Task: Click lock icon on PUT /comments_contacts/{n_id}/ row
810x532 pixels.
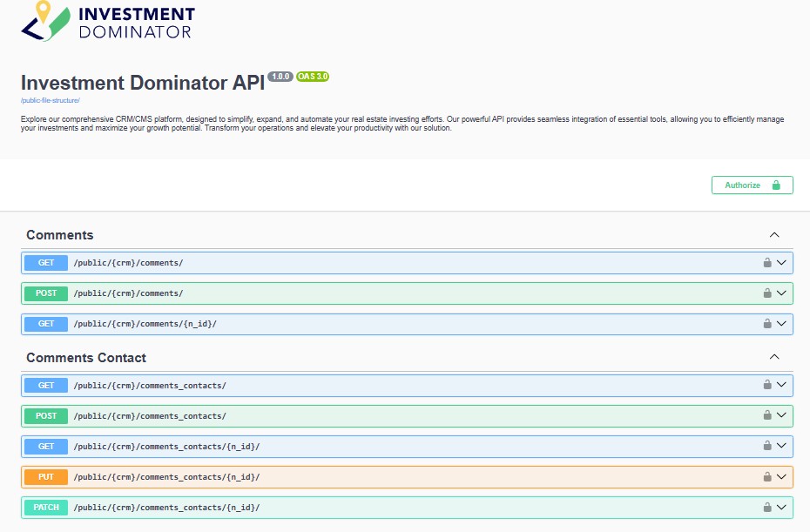Action: pos(767,477)
